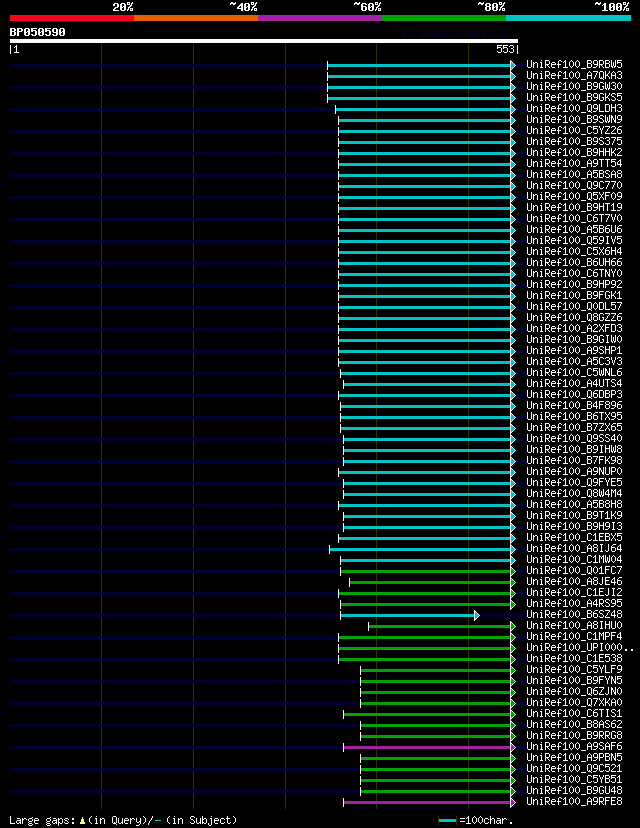Screen dimensions: 640x828
Task: Click the UniRef100_C5YLF9 hit name
Action: tap(574, 670)
